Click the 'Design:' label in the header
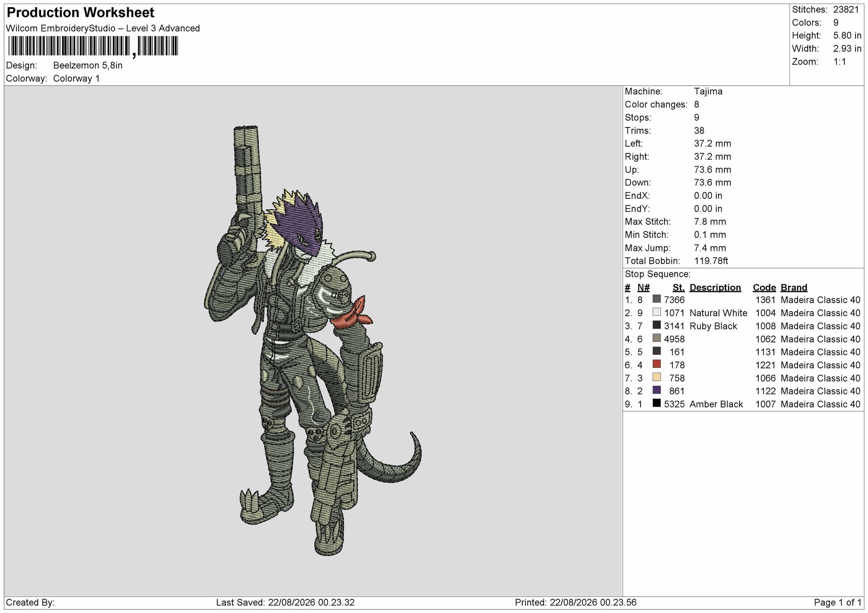868x613 pixels. click(21, 66)
